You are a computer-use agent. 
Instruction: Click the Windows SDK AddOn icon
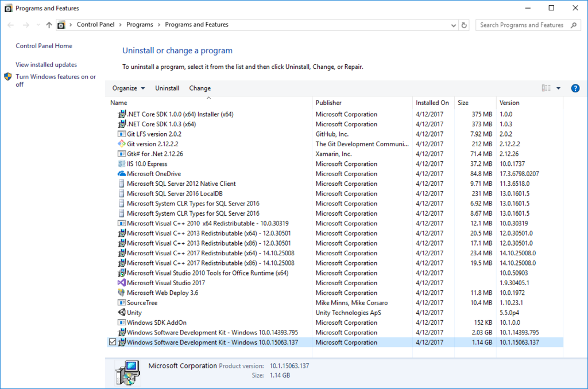[122, 322]
